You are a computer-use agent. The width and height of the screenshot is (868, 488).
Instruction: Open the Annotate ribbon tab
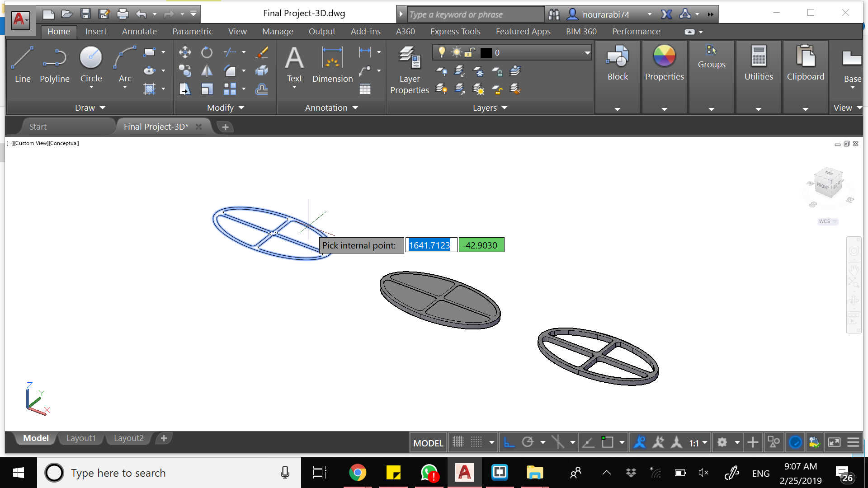tap(139, 32)
